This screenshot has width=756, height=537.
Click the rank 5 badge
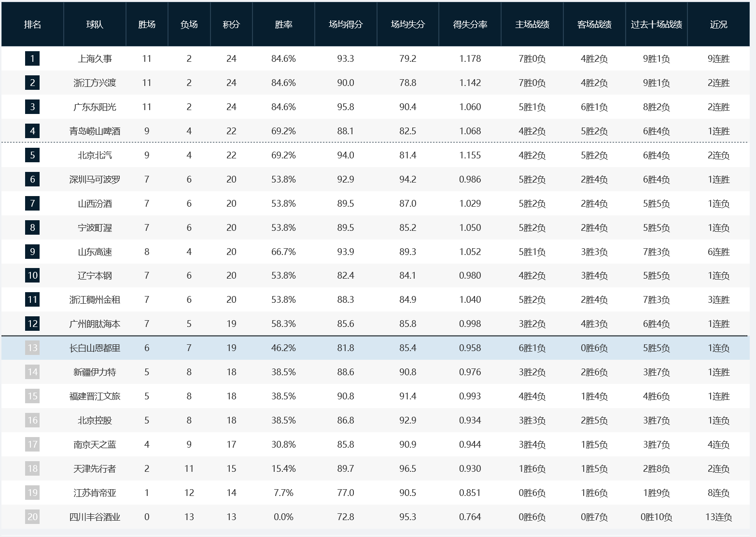click(x=32, y=155)
